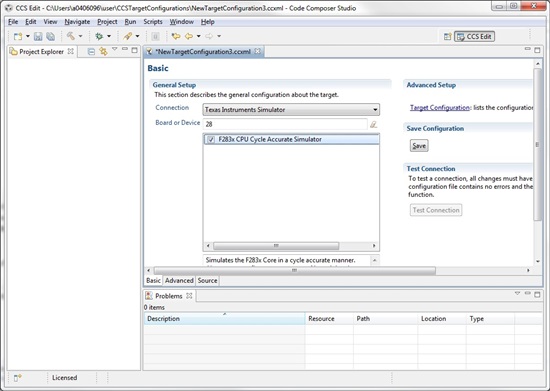Switch to the Basic bottom tab

(153, 281)
